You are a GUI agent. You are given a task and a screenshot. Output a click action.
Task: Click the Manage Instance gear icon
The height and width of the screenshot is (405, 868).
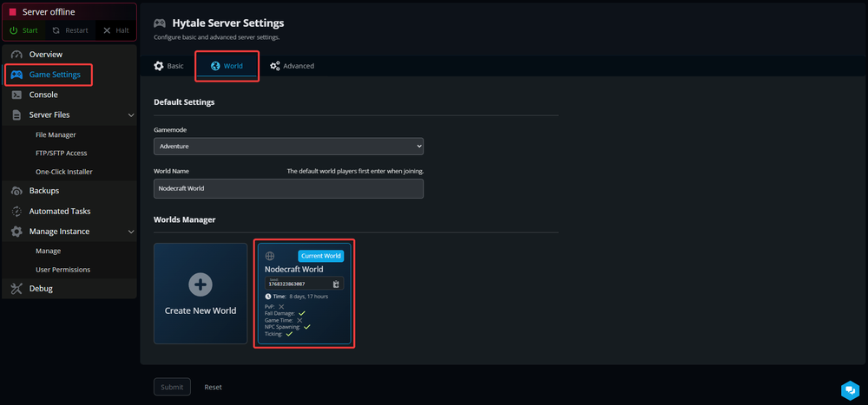point(16,232)
